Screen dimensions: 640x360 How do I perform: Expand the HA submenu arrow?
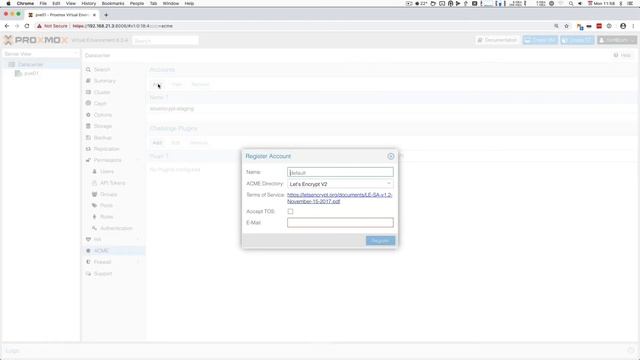139,239
